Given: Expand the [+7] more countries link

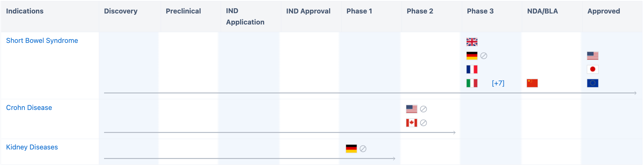Looking at the screenshot, I should click(498, 83).
